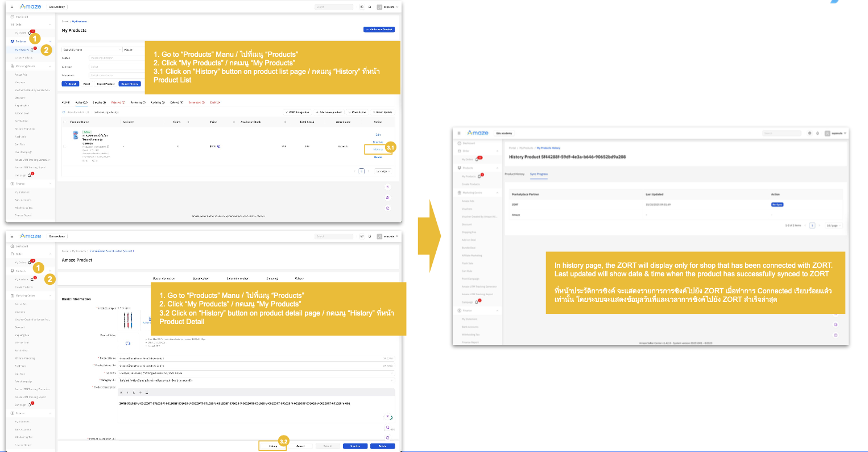Viewport: 868px width, 452px height.
Task: Click the Season input in My Products filters
Action: [117, 58]
